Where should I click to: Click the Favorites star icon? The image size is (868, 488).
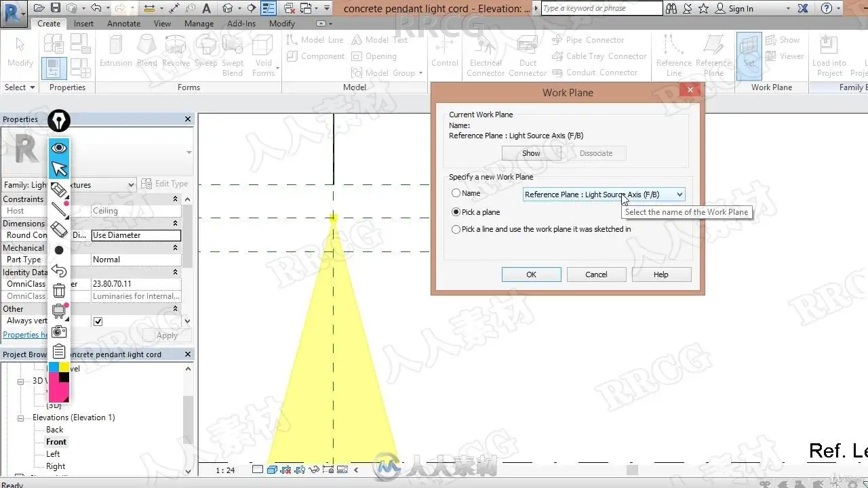click(x=703, y=8)
